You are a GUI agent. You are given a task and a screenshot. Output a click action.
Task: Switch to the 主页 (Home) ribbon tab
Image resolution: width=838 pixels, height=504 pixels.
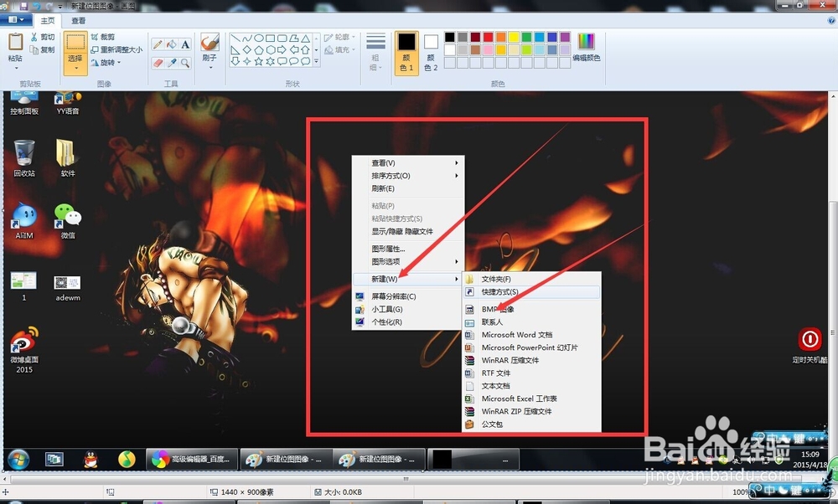[48, 21]
